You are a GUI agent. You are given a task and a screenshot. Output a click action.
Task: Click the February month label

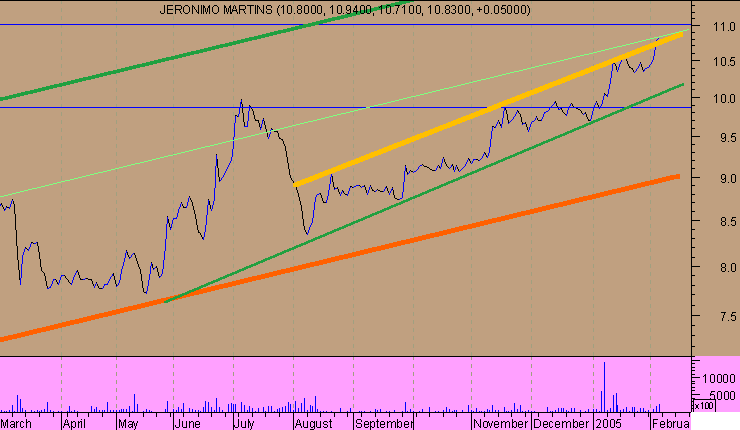coord(671,423)
